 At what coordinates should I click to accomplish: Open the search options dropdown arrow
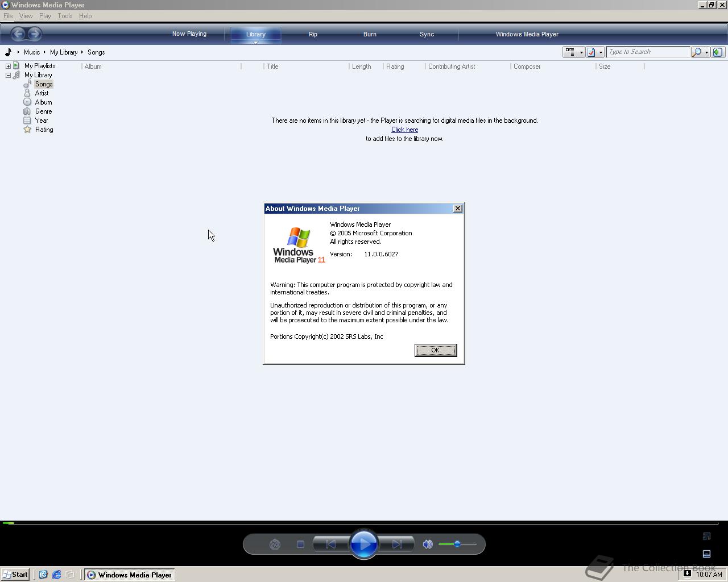[706, 52]
